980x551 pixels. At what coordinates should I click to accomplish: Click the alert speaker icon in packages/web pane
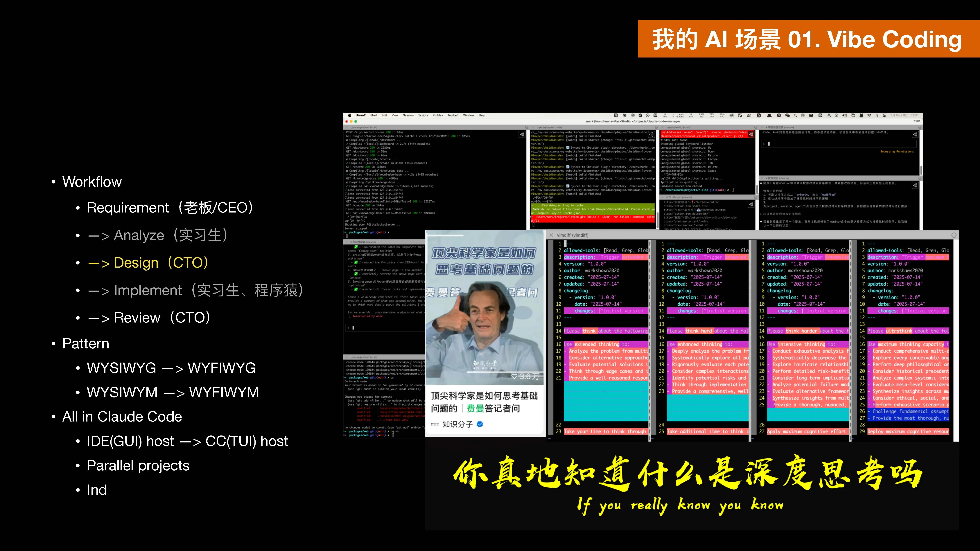click(x=522, y=134)
